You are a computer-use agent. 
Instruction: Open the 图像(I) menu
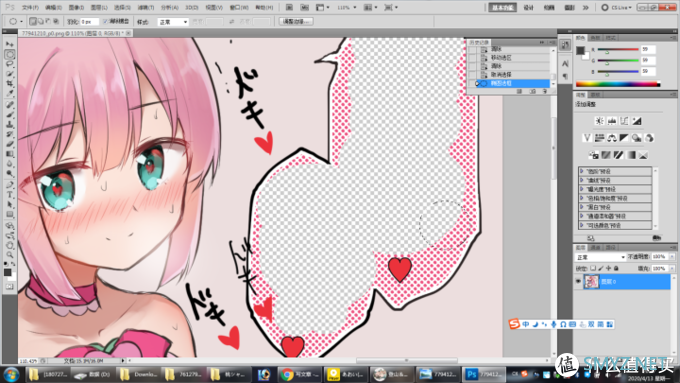click(x=76, y=7)
